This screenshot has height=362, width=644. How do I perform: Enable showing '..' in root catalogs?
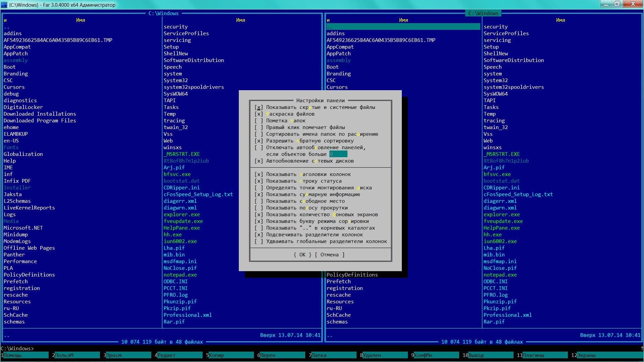coord(259,228)
